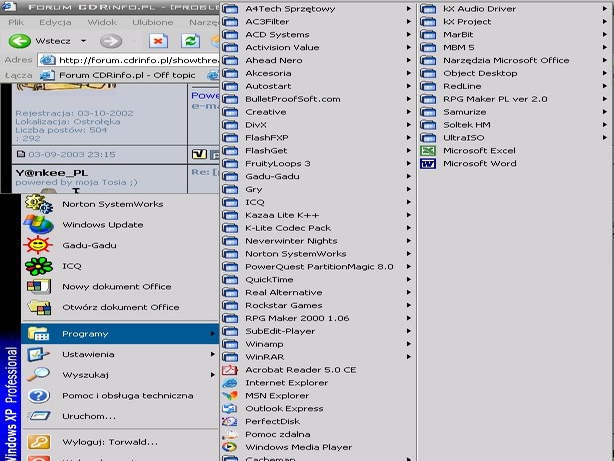Launch Windows Update from Start menu
The height and width of the screenshot is (461, 614).
coord(38,224)
